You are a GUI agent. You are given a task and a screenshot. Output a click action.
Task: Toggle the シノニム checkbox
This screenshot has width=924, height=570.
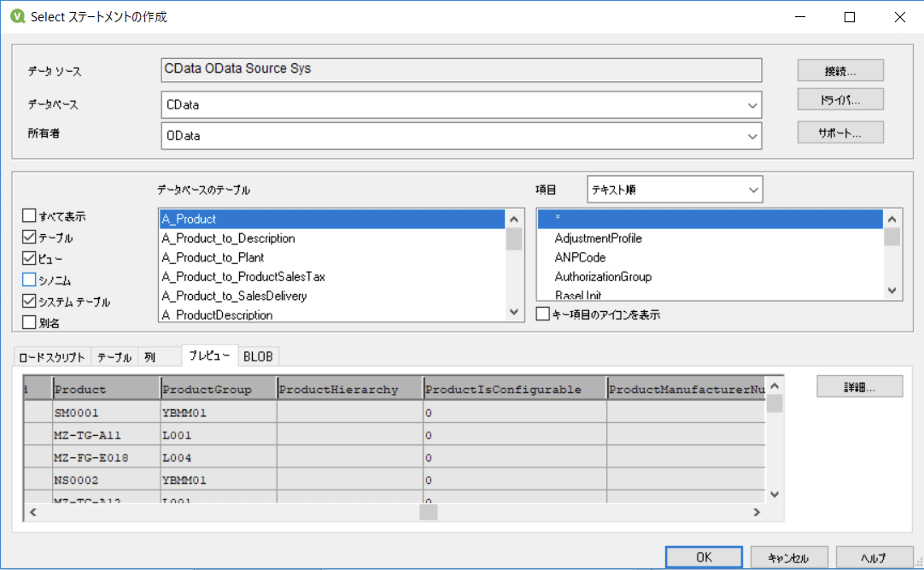[x=29, y=279]
